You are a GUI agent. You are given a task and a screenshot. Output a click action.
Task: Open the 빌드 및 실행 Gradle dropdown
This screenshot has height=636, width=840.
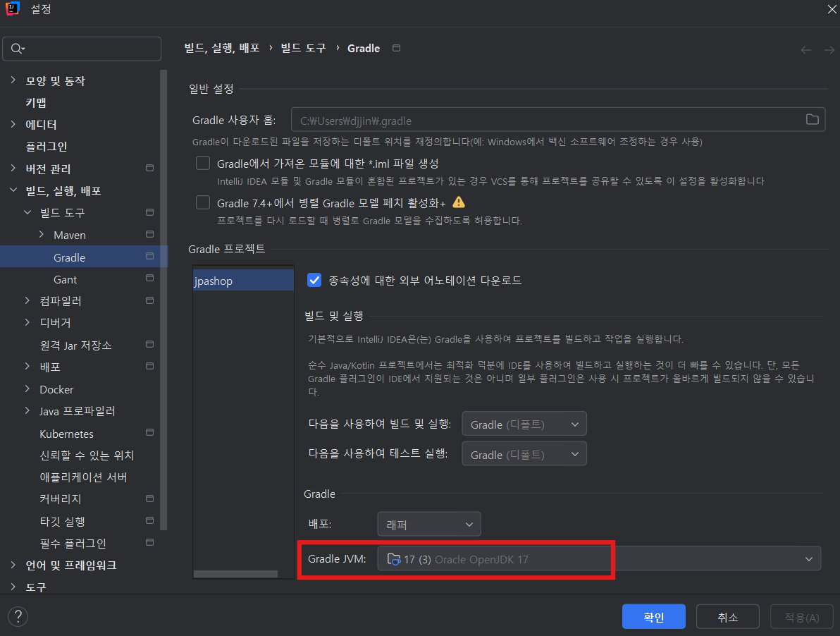tap(524, 424)
